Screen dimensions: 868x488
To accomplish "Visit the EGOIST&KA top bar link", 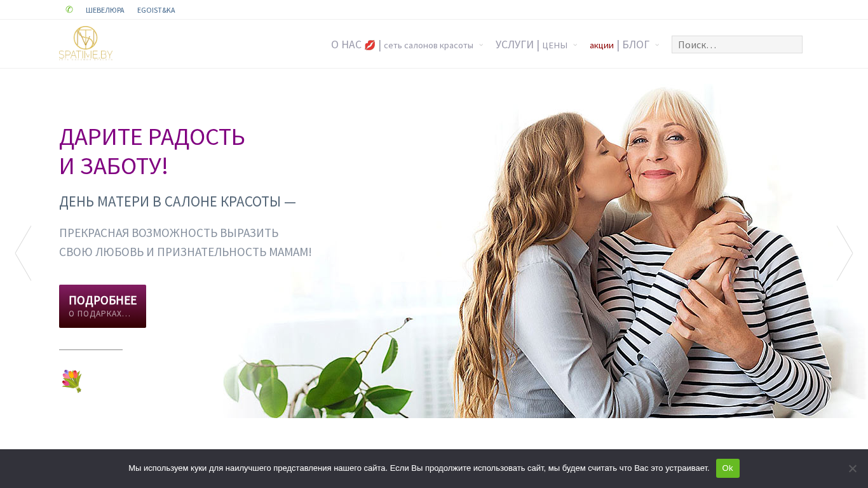I will click(156, 10).
